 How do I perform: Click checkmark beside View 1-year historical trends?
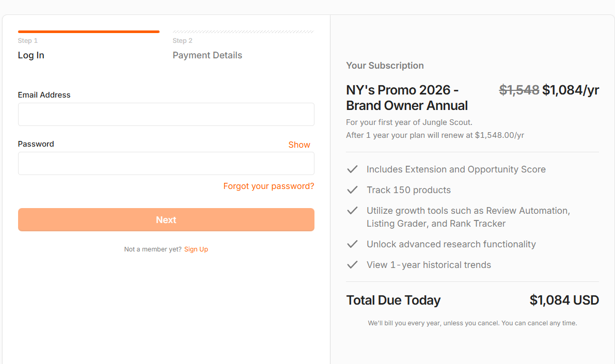[x=352, y=265]
